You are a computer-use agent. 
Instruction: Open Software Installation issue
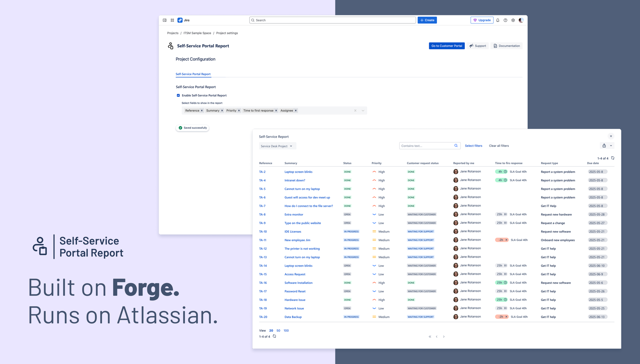pyautogui.click(x=299, y=283)
